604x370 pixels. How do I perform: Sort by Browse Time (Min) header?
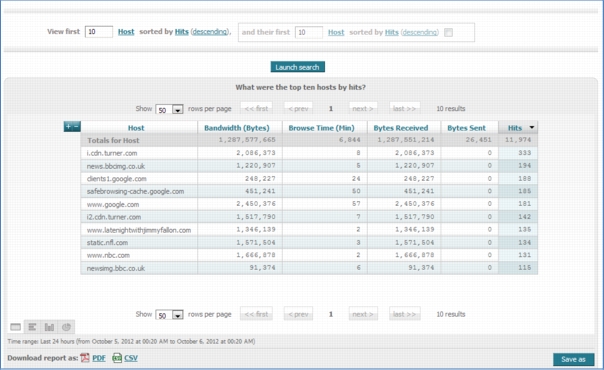[322, 128]
